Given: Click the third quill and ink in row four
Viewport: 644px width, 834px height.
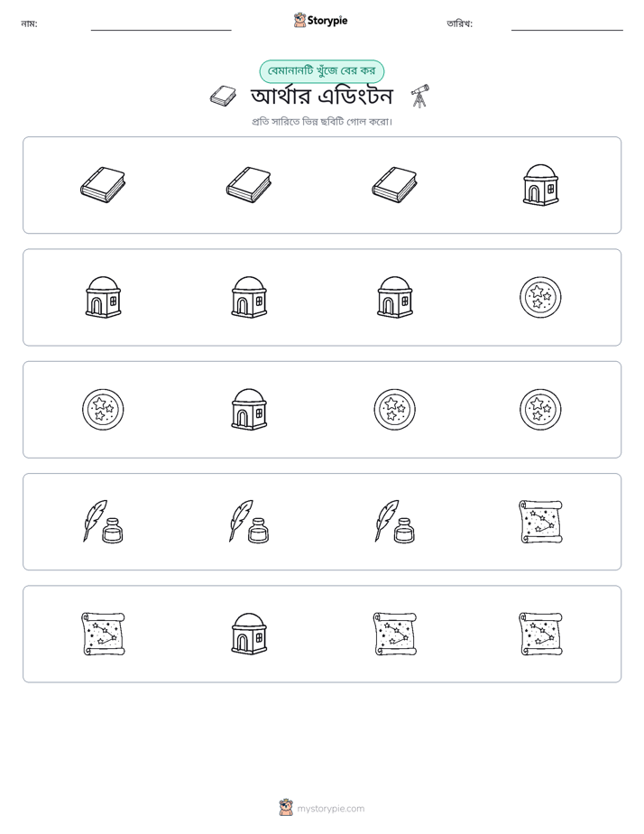Looking at the screenshot, I should click(395, 522).
